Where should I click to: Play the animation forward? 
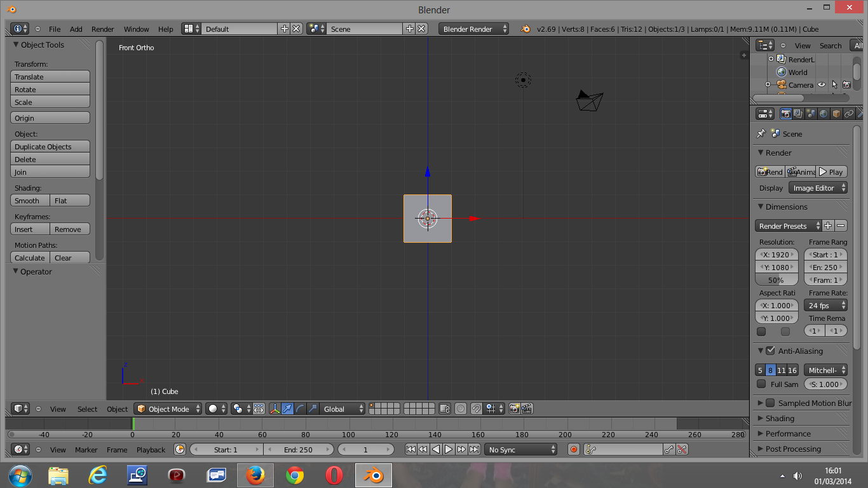click(x=449, y=449)
